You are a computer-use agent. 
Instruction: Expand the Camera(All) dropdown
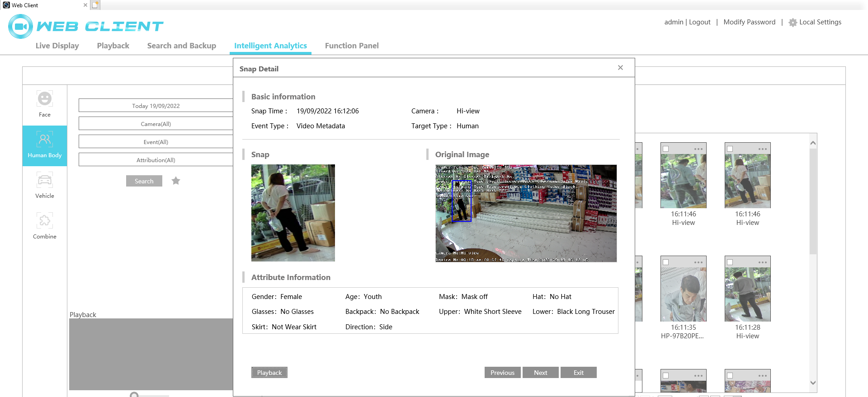156,124
